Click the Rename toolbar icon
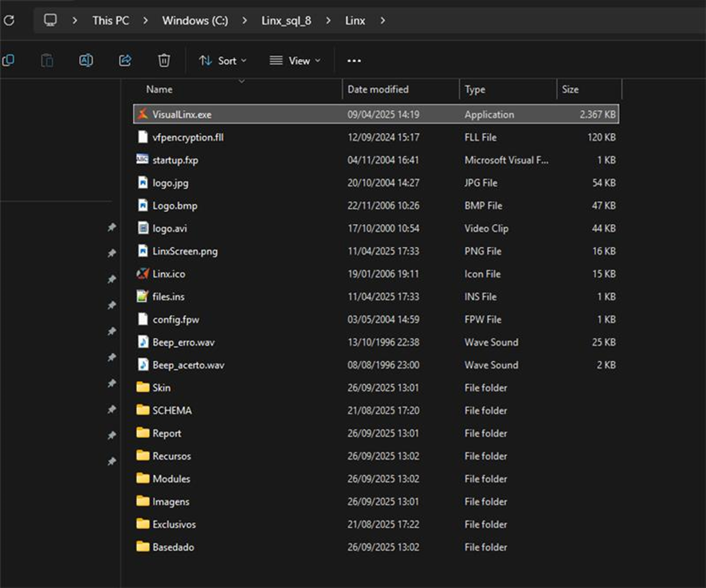This screenshot has height=588, width=706. click(x=86, y=61)
